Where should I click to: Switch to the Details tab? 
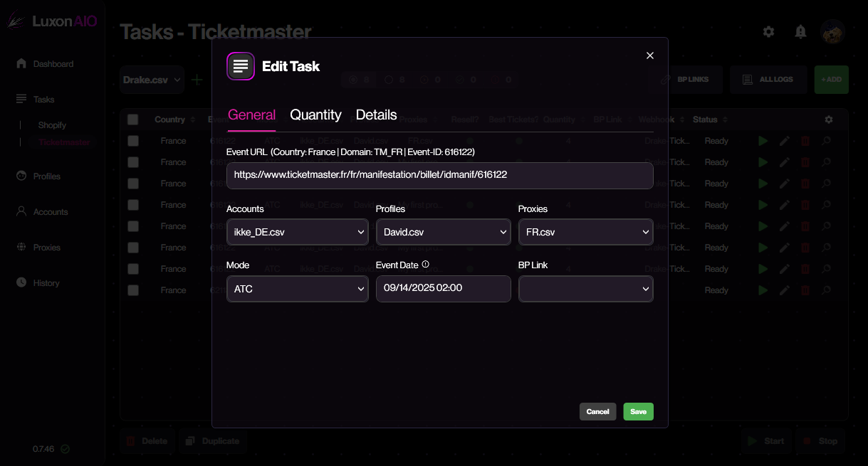(376, 115)
